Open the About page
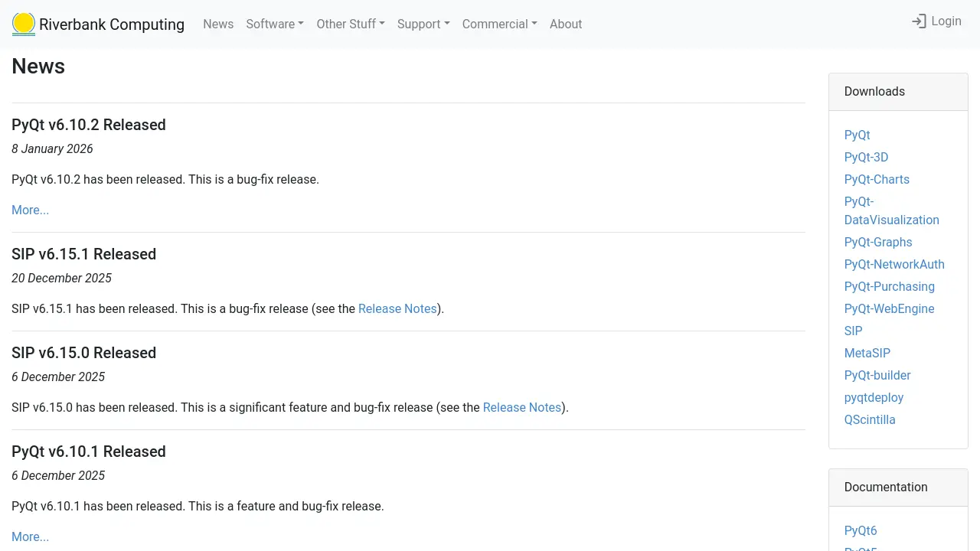This screenshot has height=551, width=980. point(566,24)
